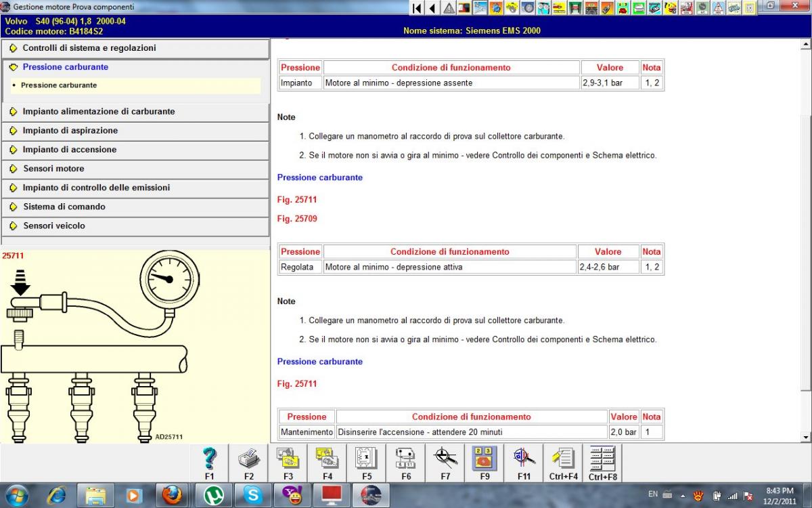The width and height of the screenshot is (812, 508).
Task: Click Motore al minimo - depressione attiva cell
Action: pos(449,267)
